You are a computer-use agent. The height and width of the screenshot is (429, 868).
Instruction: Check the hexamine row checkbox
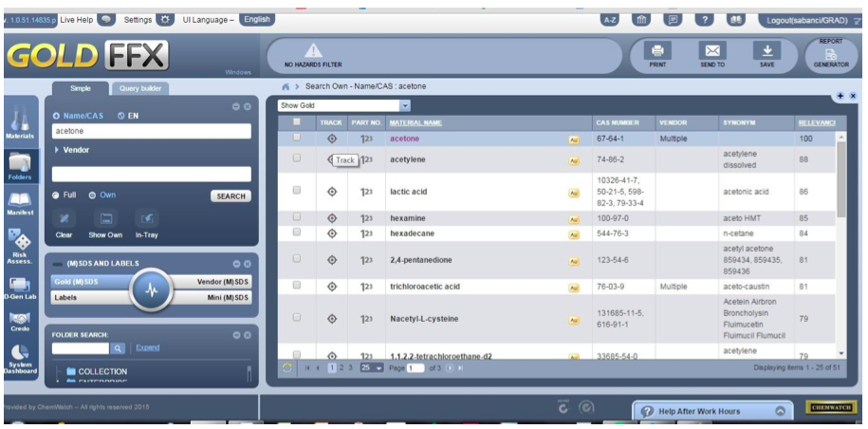pos(297,216)
